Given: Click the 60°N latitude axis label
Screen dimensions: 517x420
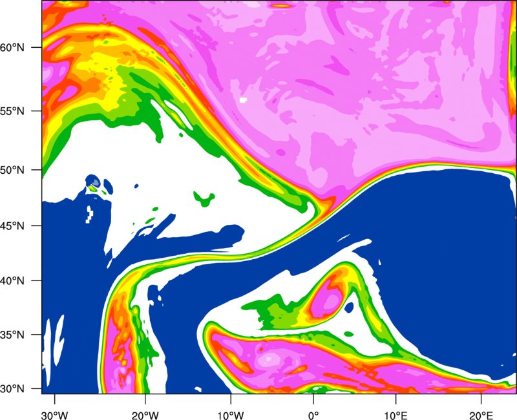Looking at the screenshot, I should [x=12, y=47].
